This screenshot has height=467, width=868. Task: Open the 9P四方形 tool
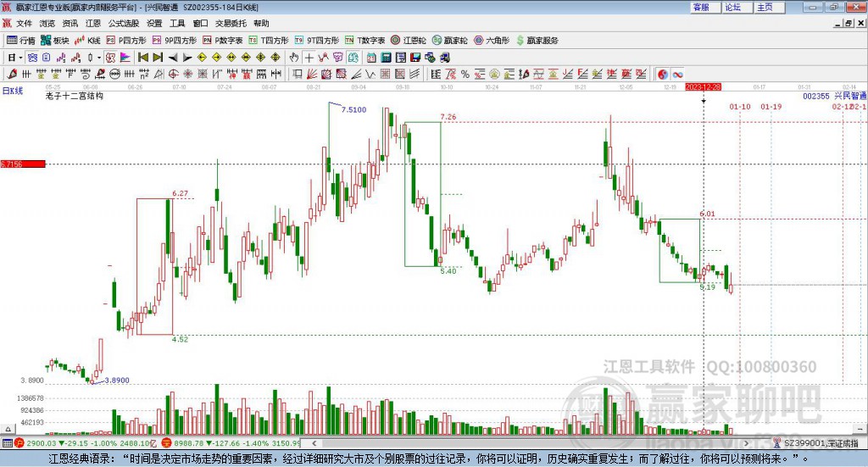tap(175, 41)
